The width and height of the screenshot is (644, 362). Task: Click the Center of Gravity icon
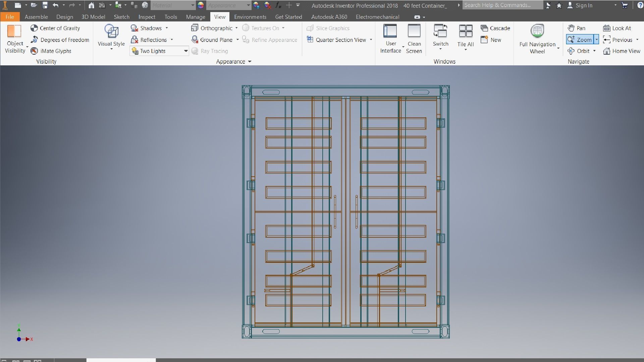click(34, 28)
